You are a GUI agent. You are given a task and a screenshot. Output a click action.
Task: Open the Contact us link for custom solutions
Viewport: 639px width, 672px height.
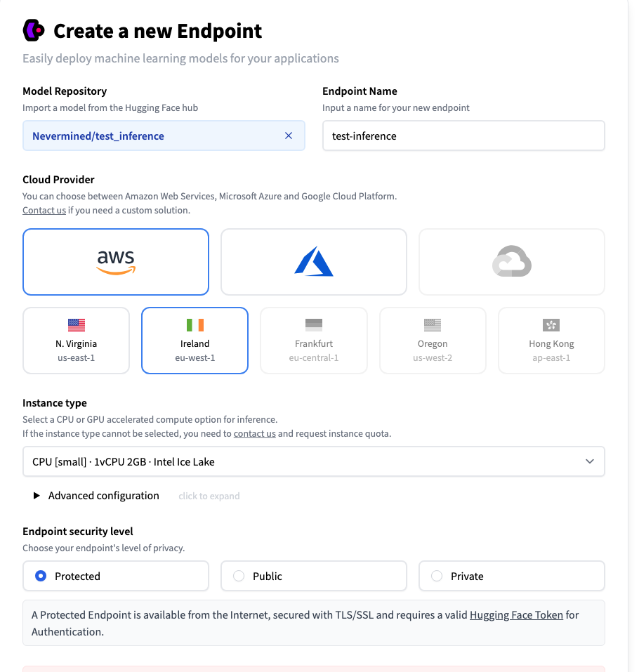[43, 210]
